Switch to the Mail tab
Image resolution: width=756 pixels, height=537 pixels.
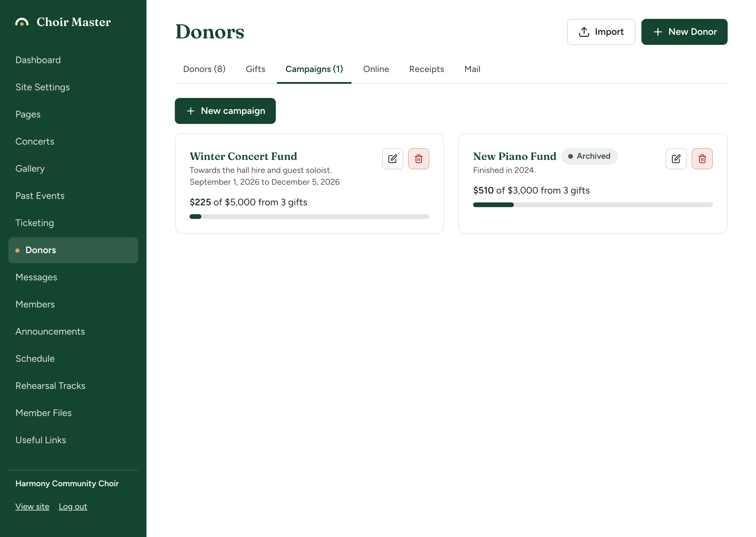pyautogui.click(x=472, y=69)
